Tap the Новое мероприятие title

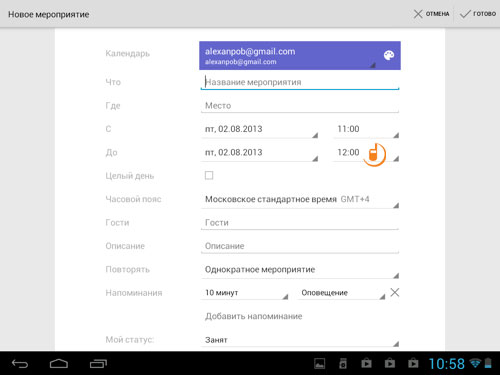pos(49,14)
